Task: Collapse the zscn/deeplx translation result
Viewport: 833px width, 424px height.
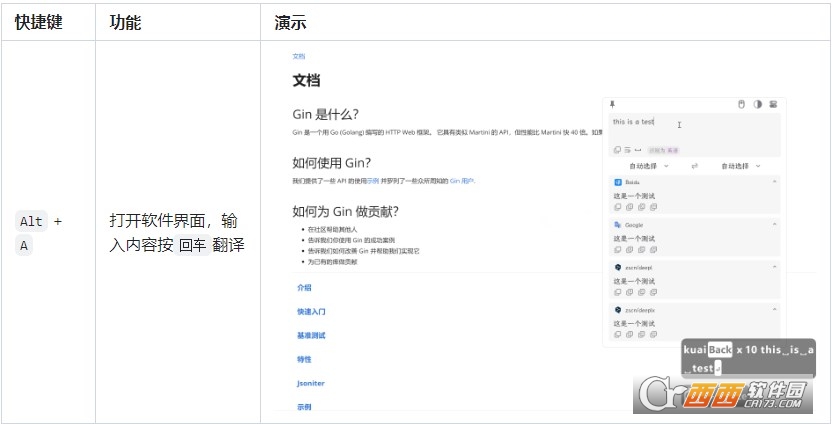Action: [x=774, y=310]
